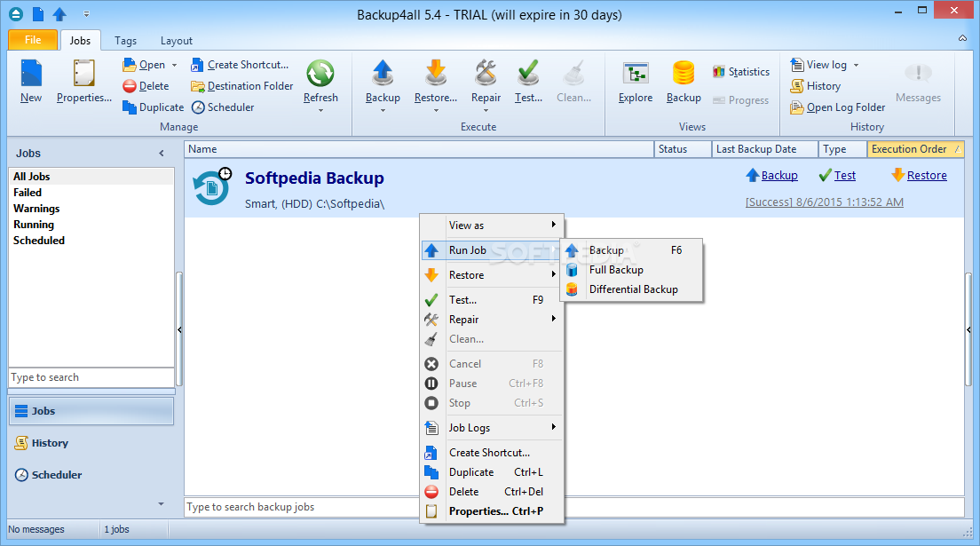Viewport: 980px width, 546px height.
Task: Open the Open button dropdown arrow
Action: point(174,65)
